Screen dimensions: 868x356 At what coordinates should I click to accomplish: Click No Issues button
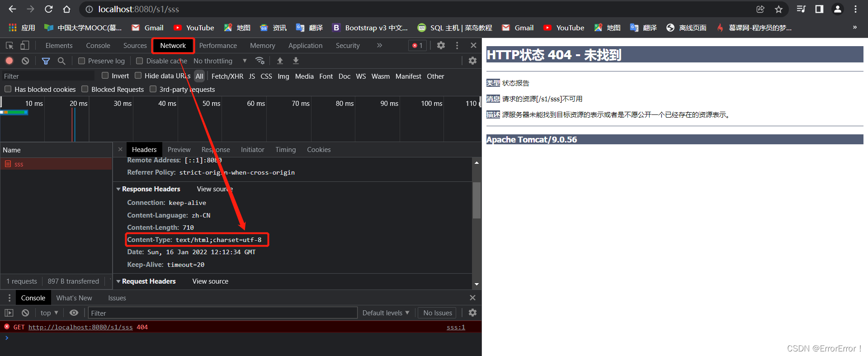pos(438,313)
